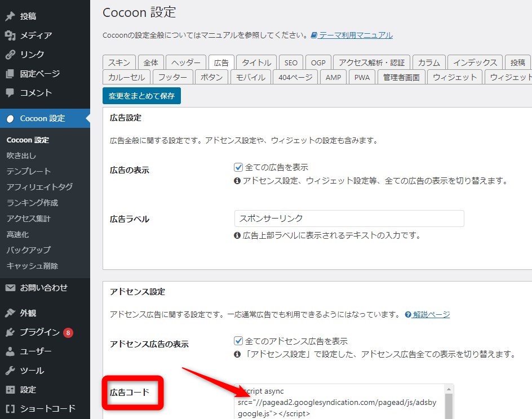Open the SEO settings tab
The image size is (532, 419).
coord(291,63)
